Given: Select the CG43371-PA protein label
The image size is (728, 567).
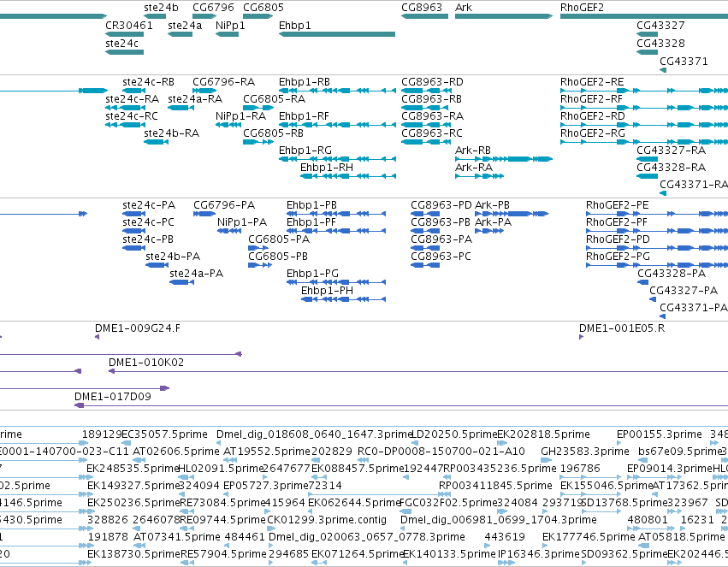Looking at the screenshot, I should point(693,308).
